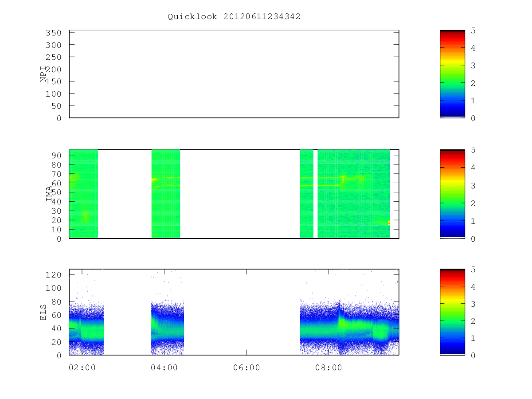Click the 2 label on ELS colorbar

(x=473, y=321)
